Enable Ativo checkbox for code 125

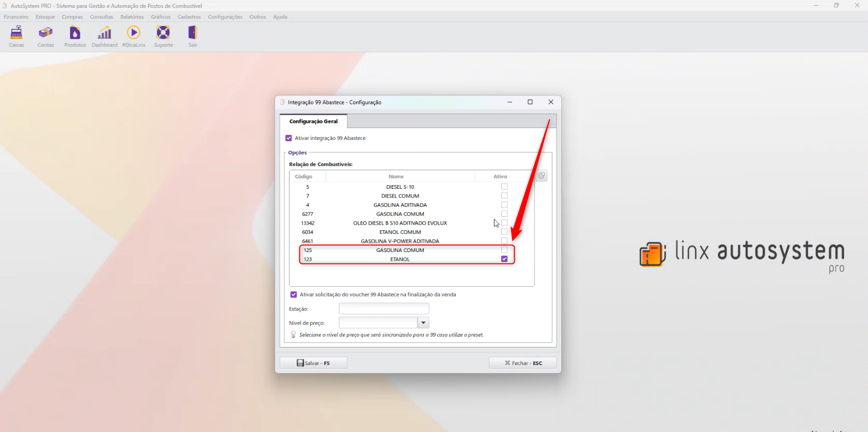504,250
